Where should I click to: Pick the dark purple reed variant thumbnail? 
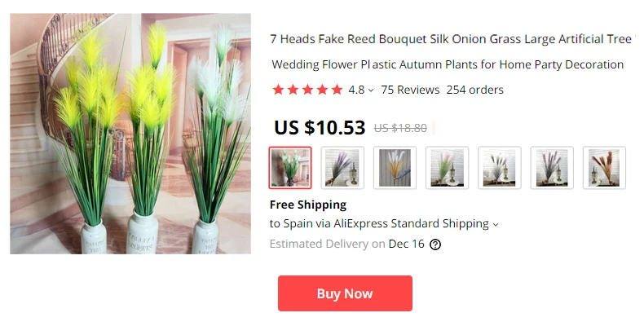552,168
